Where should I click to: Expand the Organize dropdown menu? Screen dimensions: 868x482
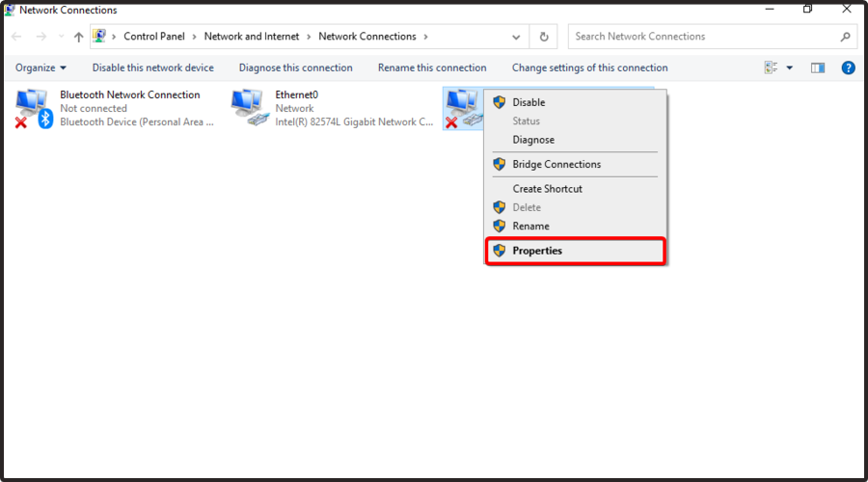[x=41, y=67]
